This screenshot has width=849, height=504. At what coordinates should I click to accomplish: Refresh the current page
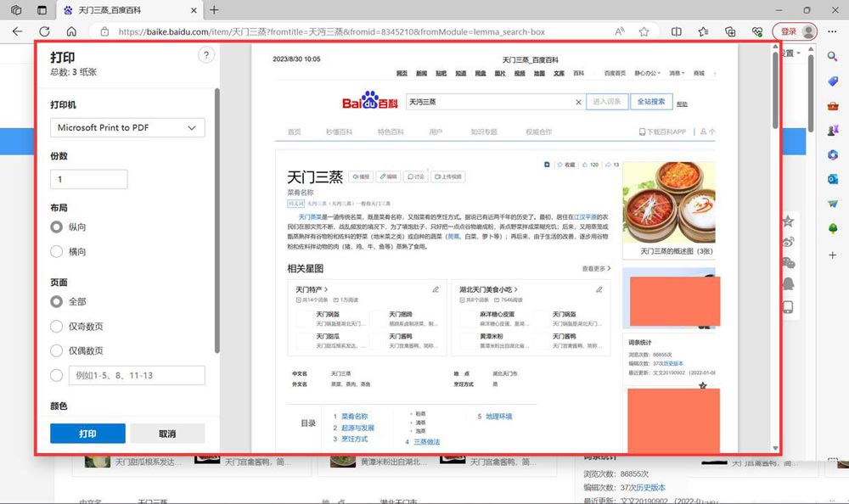[x=44, y=31]
